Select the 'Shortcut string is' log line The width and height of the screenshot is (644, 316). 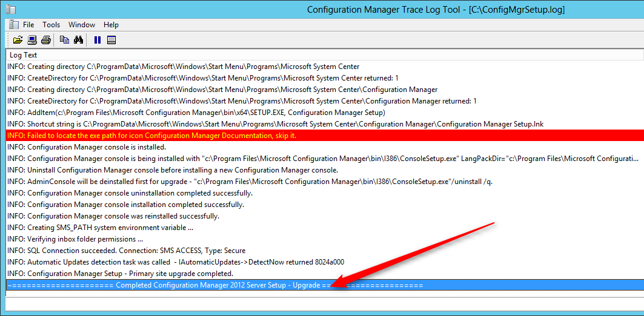click(x=325, y=124)
